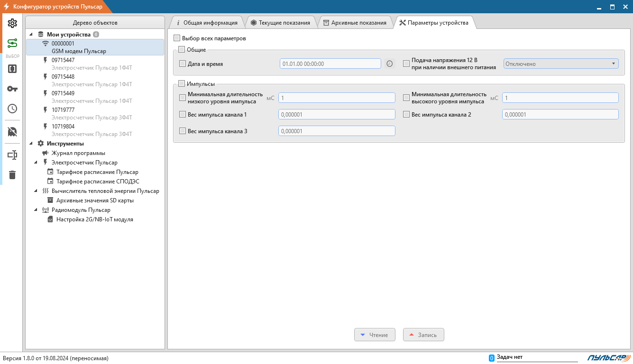Click the gear icon next to Инструменты

click(41, 144)
